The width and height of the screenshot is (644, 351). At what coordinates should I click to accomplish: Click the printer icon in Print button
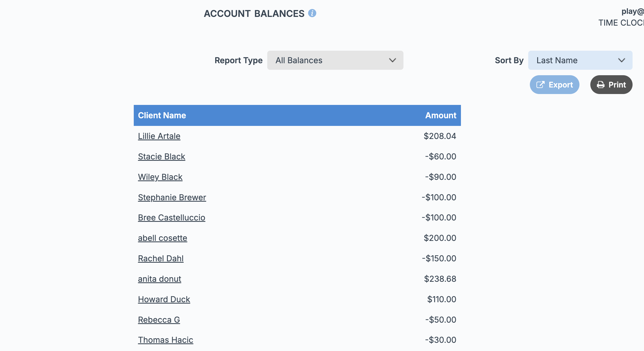[x=600, y=85]
